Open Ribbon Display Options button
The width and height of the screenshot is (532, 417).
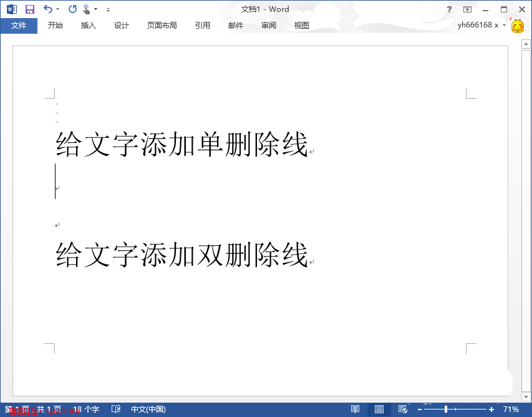pyautogui.click(x=467, y=9)
